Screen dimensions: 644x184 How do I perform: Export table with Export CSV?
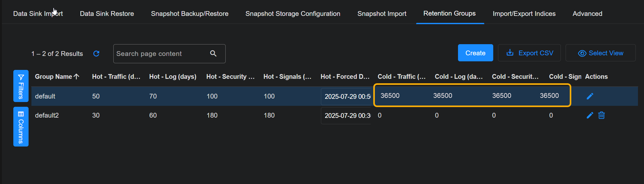[x=529, y=53]
